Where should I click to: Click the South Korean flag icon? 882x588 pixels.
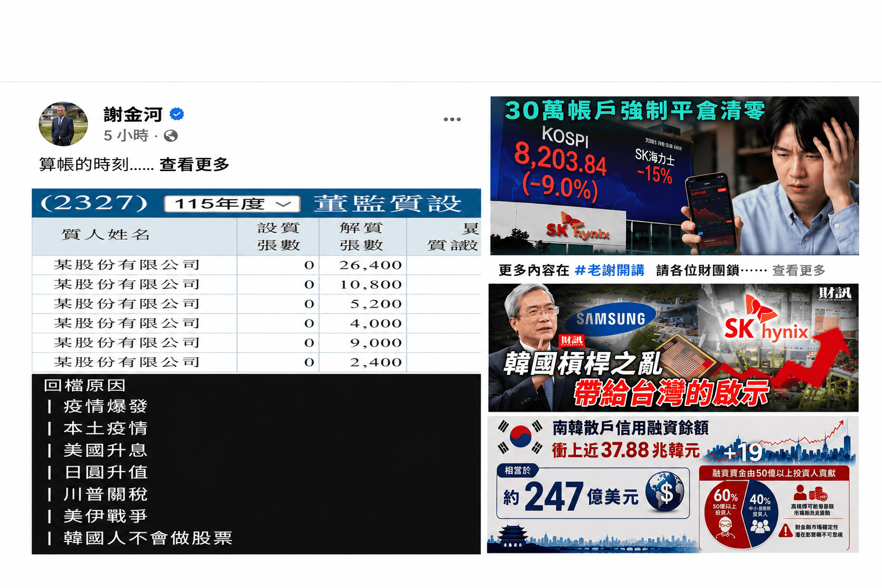pyautogui.click(x=520, y=438)
